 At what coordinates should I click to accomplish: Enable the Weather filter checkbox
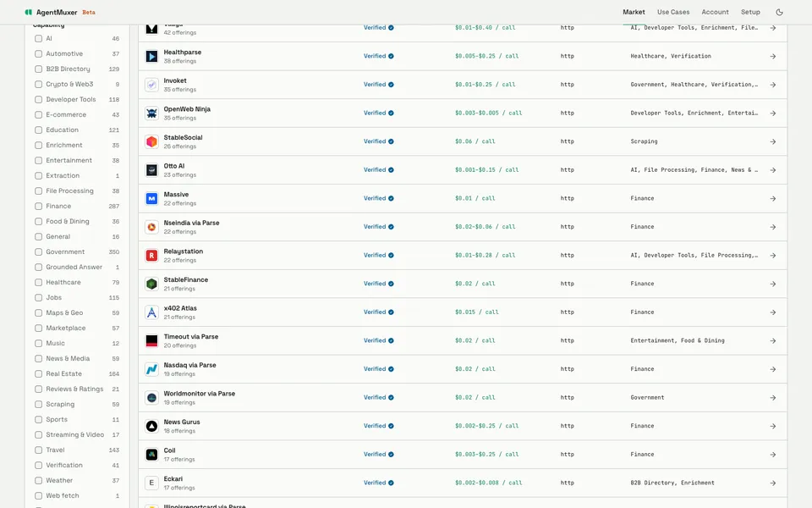(38, 481)
